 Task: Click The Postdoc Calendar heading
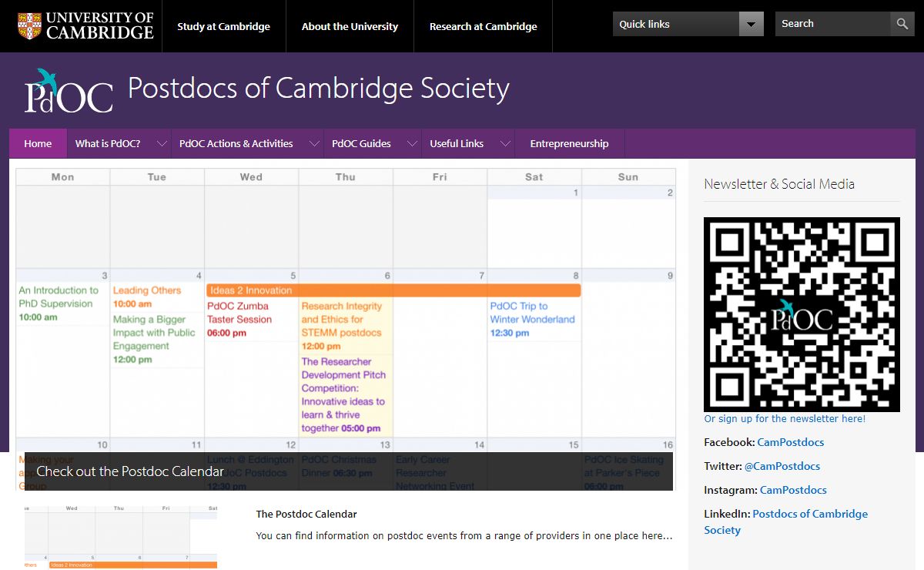[306, 514]
